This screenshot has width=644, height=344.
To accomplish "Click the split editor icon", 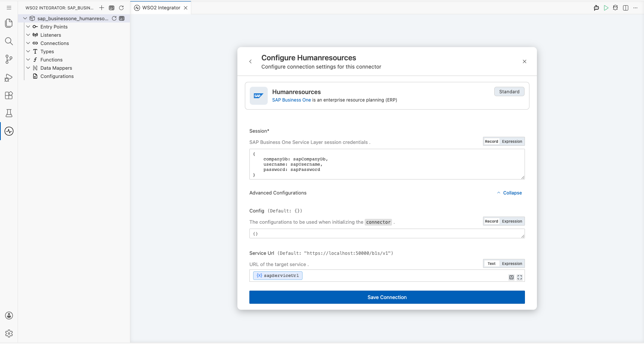I will tap(626, 8).
